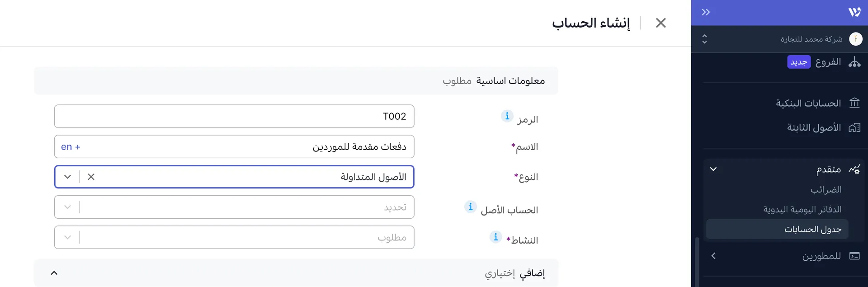The width and height of the screenshot is (868, 287).
Task: Open الحسابات البنكية via the bank icon
Action: click(x=854, y=103)
